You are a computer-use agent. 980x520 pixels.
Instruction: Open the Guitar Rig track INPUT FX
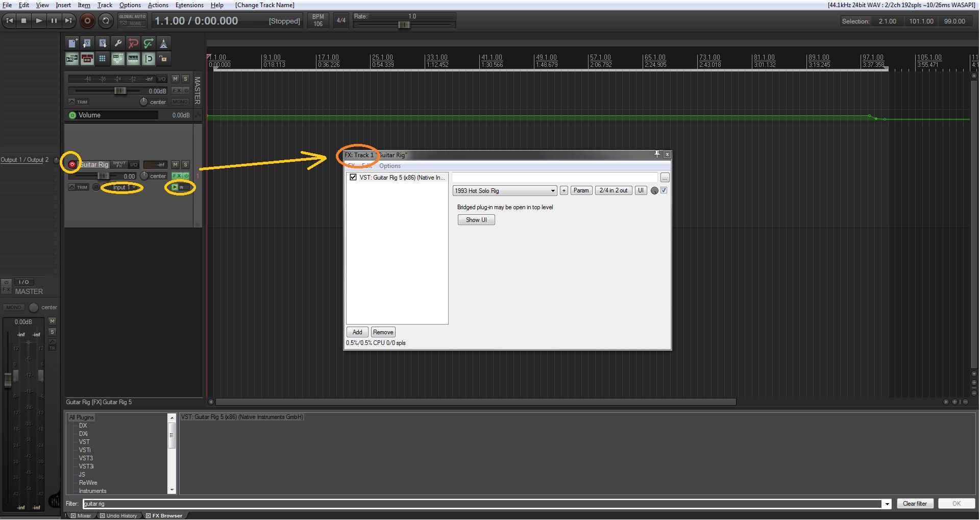point(119,164)
